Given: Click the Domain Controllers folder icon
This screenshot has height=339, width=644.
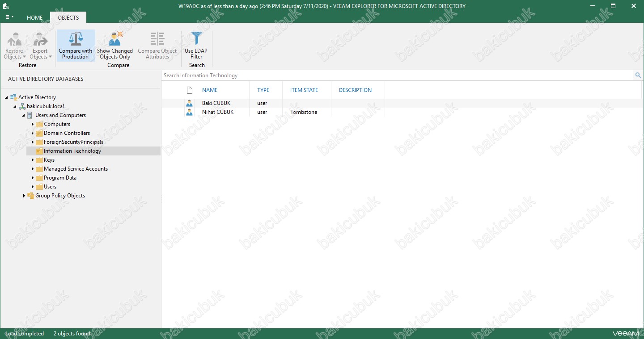Looking at the screenshot, I should (39, 133).
